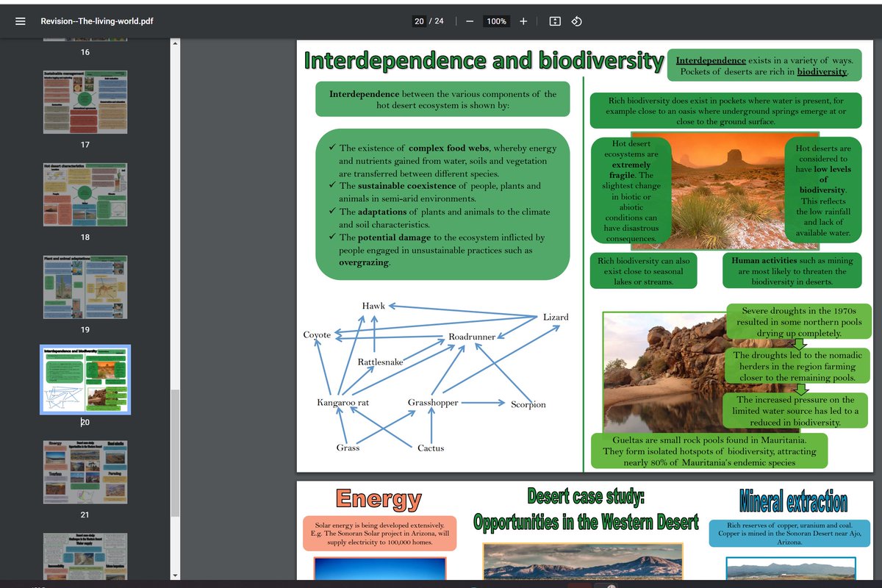The width and height of the screenshot is (882, 588).
Task: Click 'Grass' label in food web
Action: [x=348, y=448]
